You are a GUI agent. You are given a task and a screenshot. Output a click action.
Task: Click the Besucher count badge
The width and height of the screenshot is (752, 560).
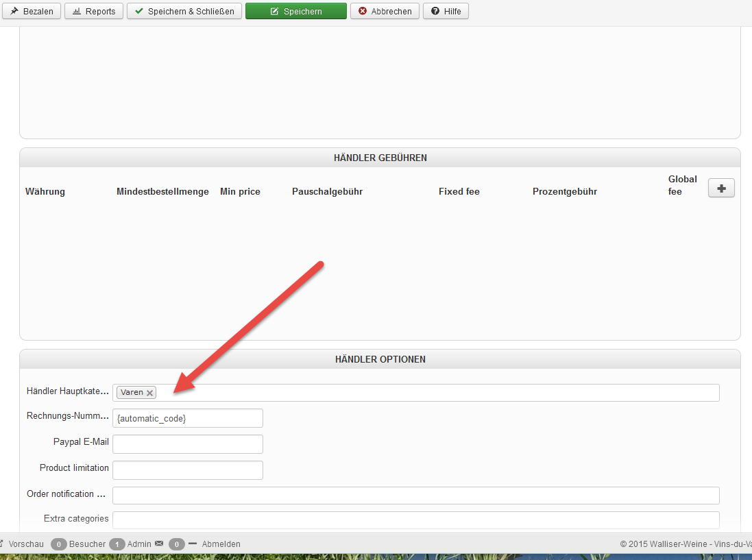[x=58, y=544]
